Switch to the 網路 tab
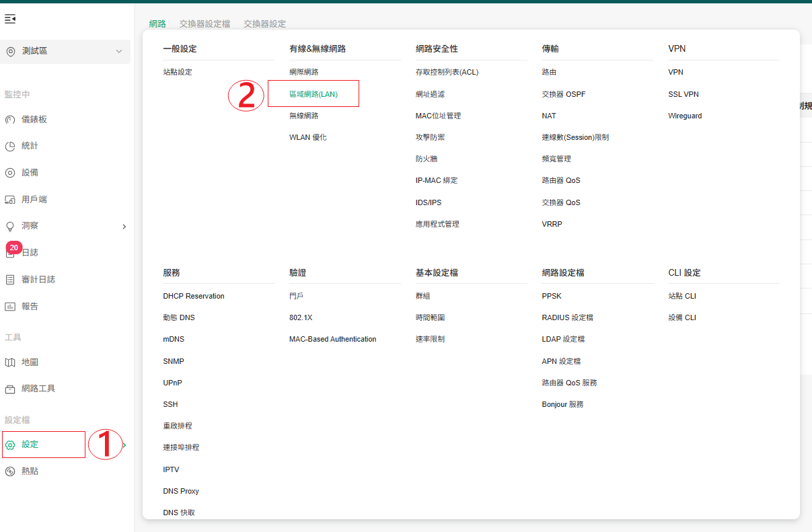The width and height of the screenshot is (812, 532). pos(157,24)
